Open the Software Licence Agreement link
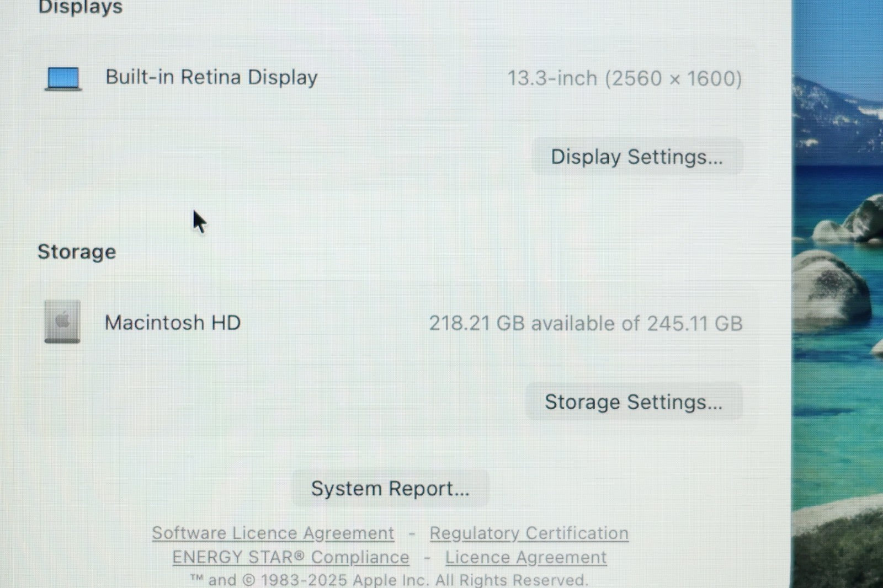Screen dimensions: 883x588 click(273, 533)
